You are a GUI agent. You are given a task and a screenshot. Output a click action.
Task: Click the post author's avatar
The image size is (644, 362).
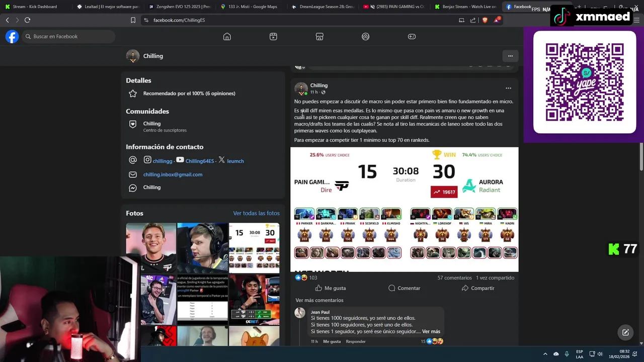coord(301,88)
